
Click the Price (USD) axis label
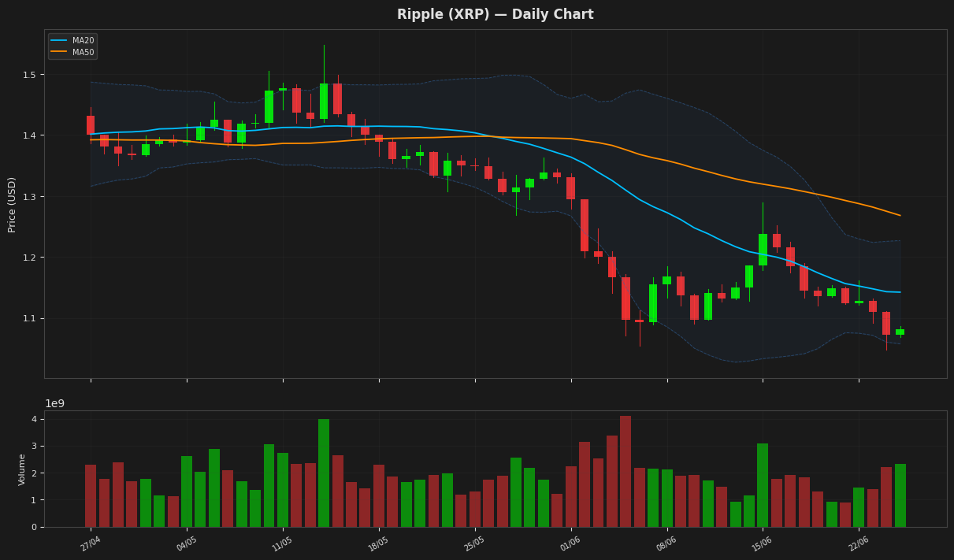(12, 204)
